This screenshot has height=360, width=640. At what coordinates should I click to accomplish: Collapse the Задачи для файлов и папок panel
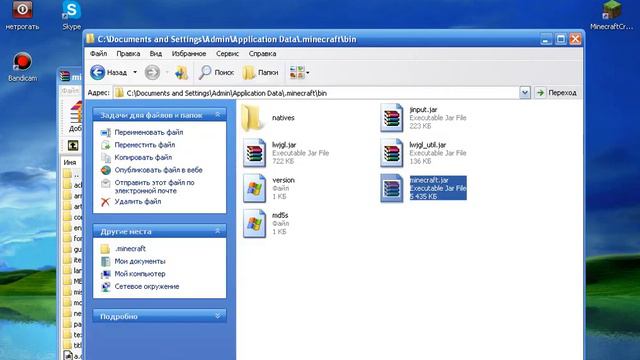point(218,115)
